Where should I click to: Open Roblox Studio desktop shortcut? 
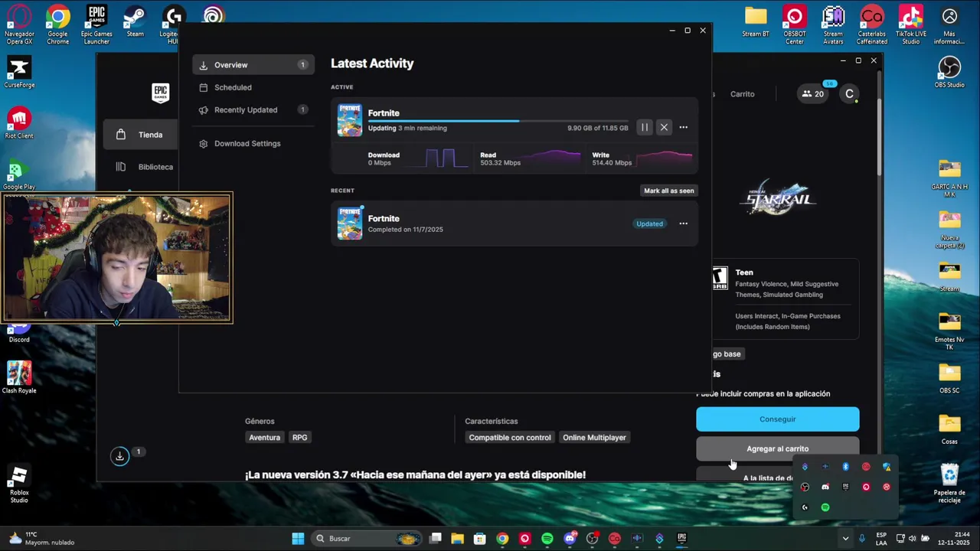coord(19,484)
